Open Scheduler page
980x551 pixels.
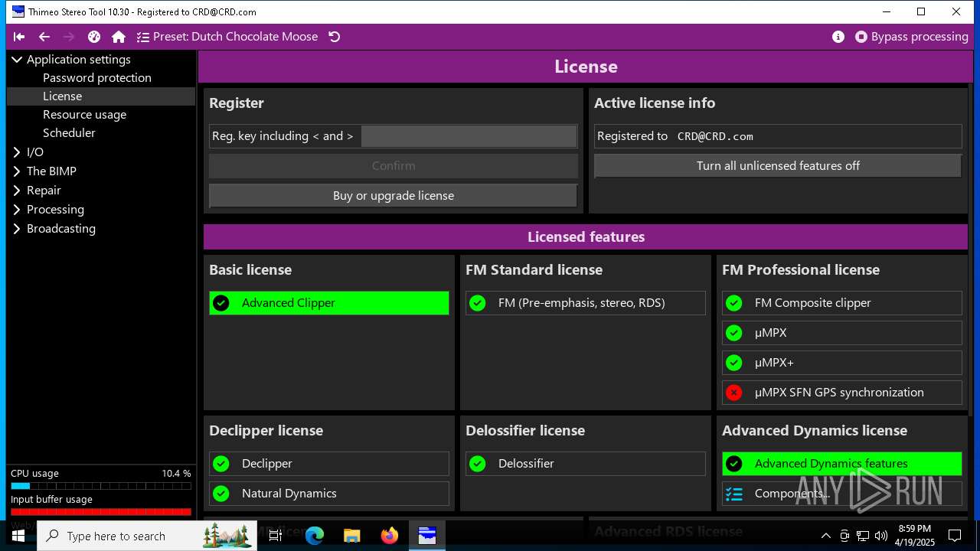(69, 133)
